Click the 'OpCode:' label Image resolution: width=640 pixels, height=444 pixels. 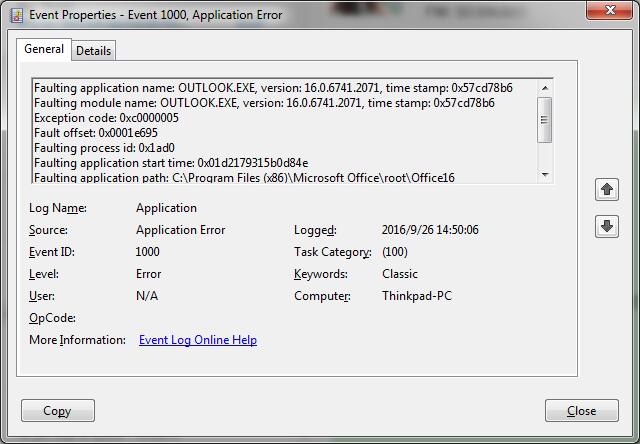coord(52,318)
